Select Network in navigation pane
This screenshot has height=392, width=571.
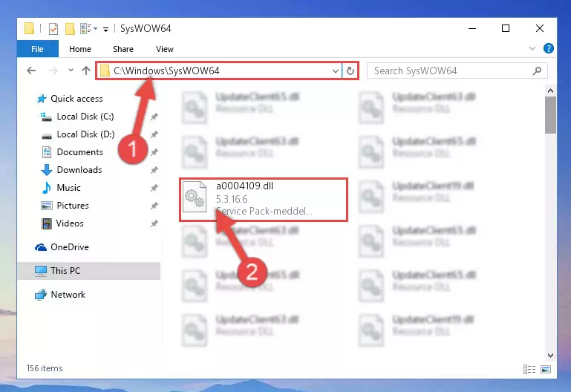68,295
